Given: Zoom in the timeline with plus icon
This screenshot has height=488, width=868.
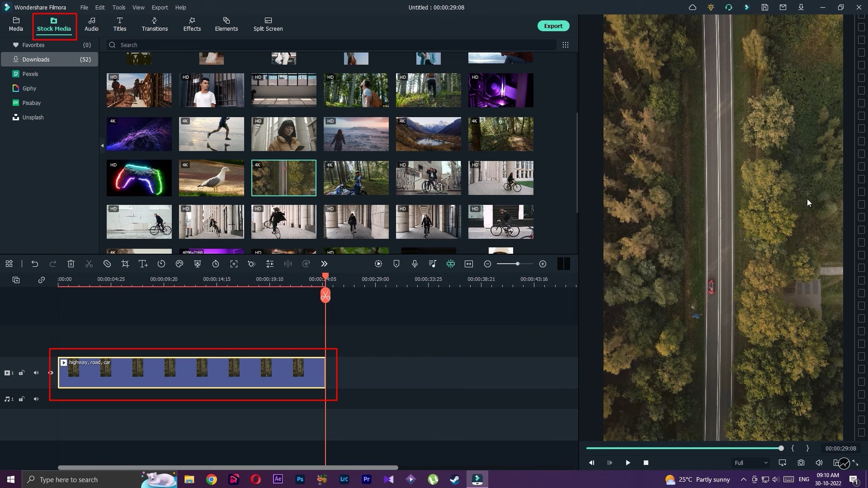Looking at the screenshot, I should [x=543, y=264].
